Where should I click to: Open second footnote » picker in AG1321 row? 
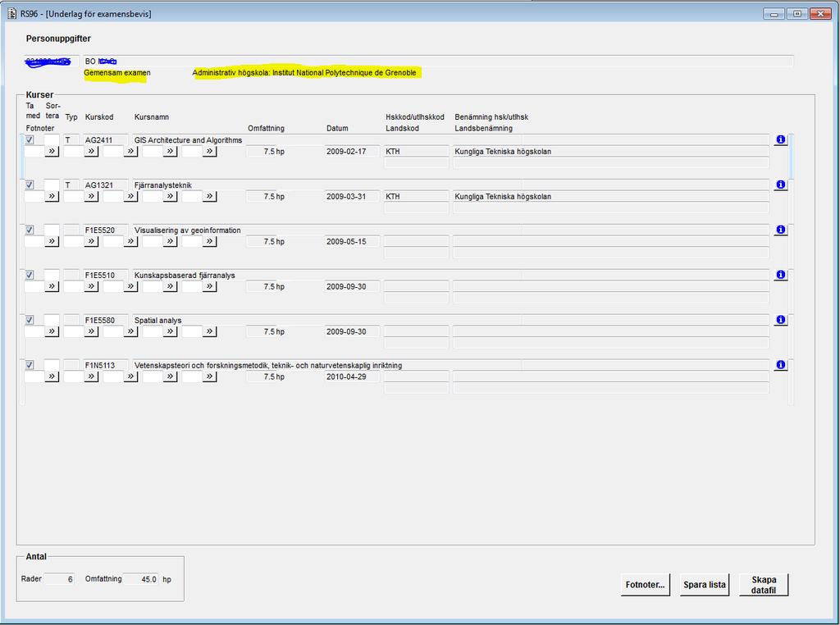pos(91,197)
